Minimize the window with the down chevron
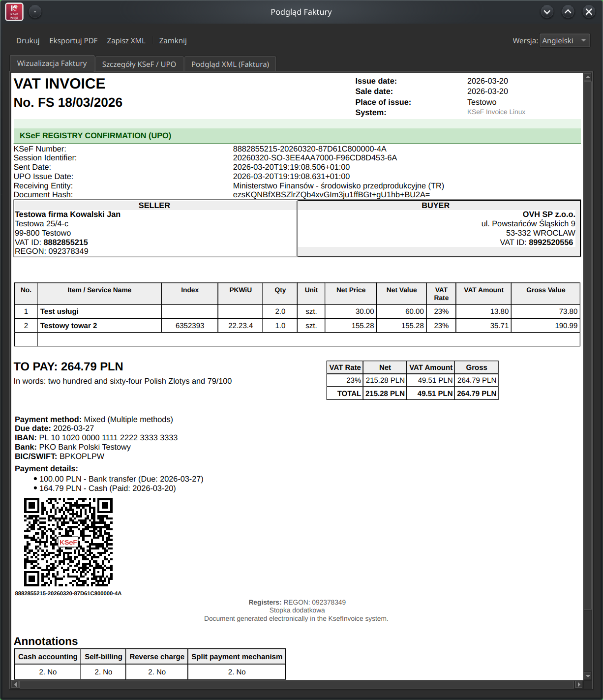The image size is (603, 700). [547, 12]
